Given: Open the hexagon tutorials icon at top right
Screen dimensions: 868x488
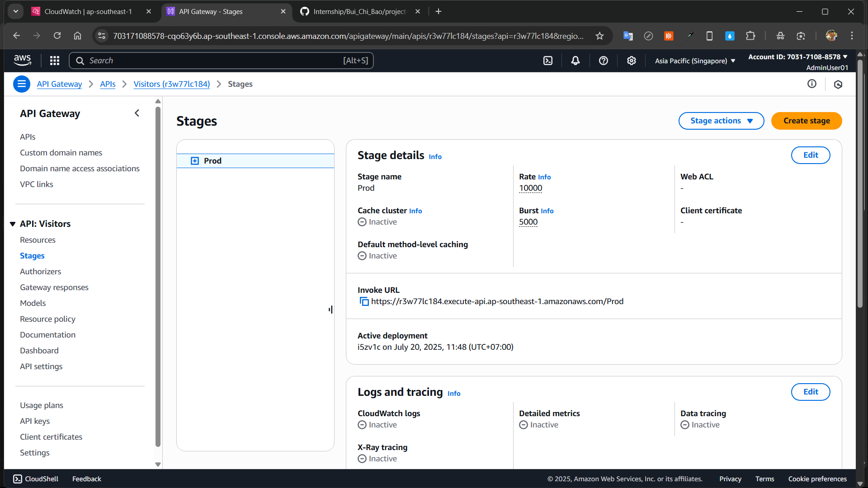Looking at the screenshot, I should (x=838, y=84).
